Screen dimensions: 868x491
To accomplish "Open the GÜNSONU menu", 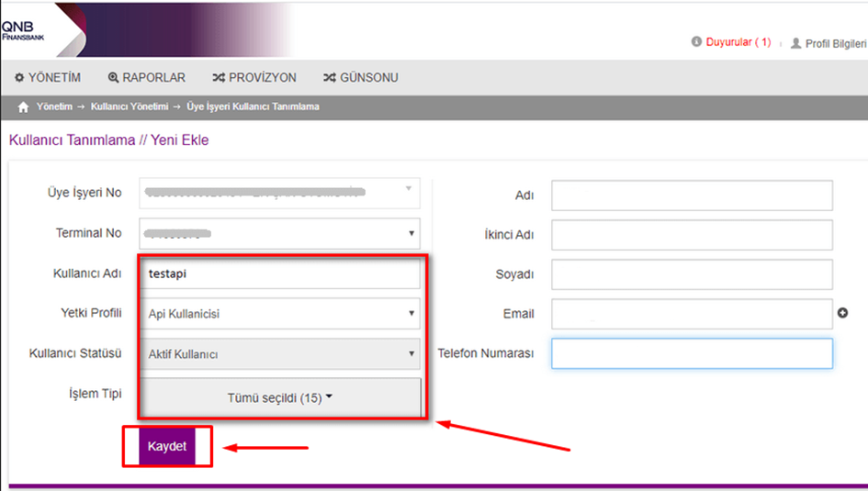I will [360, 78].
